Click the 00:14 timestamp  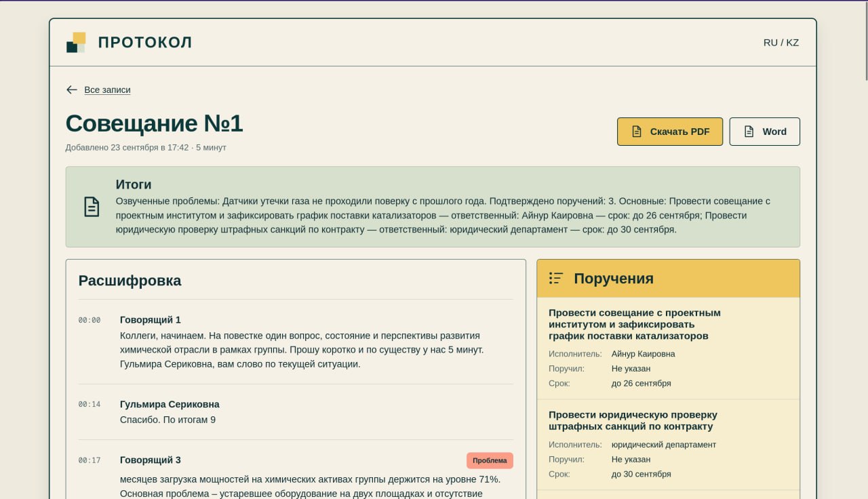pos(90,404)
